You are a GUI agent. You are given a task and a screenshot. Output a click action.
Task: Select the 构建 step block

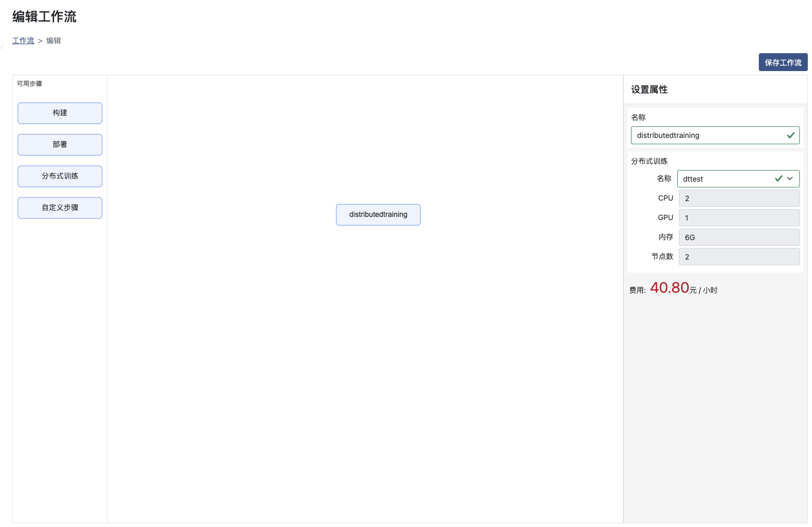click(x=60, y=113)
